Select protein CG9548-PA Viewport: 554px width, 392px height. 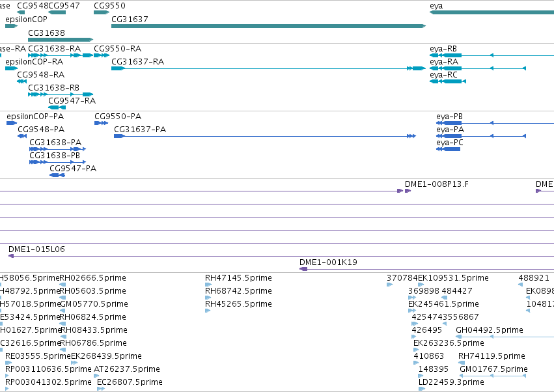(22, 136)
